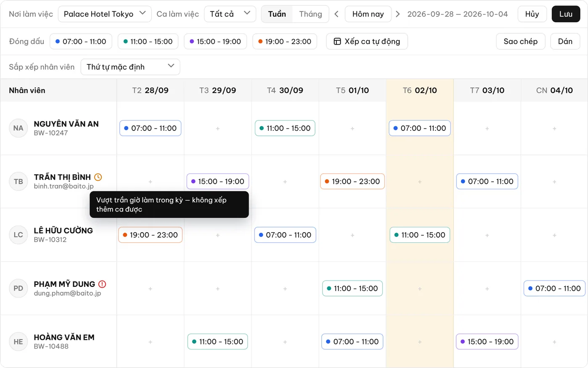
Task: Open the Palace Hotel Tokyo workplace dropdown
Action: coord(105,14)
